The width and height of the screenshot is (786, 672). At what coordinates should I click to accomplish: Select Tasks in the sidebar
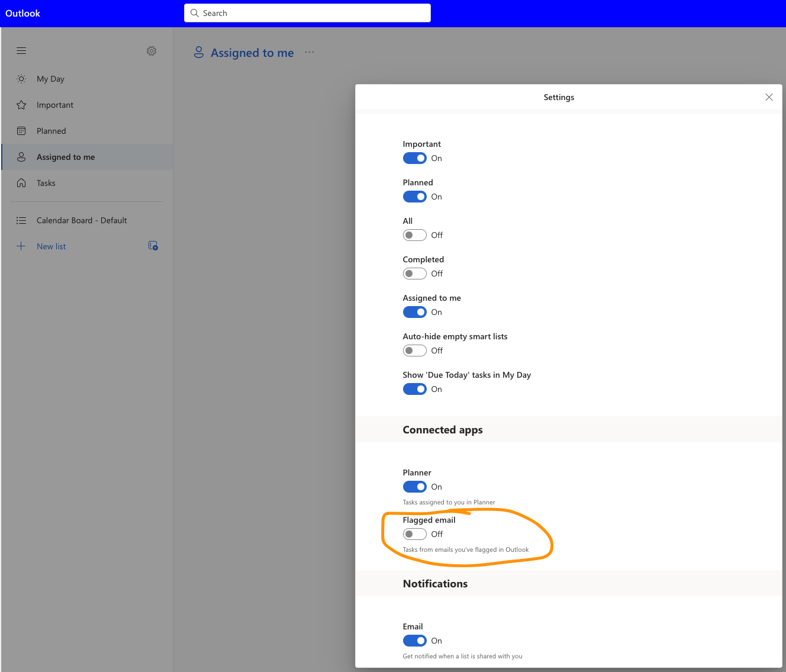coord(46,182)
